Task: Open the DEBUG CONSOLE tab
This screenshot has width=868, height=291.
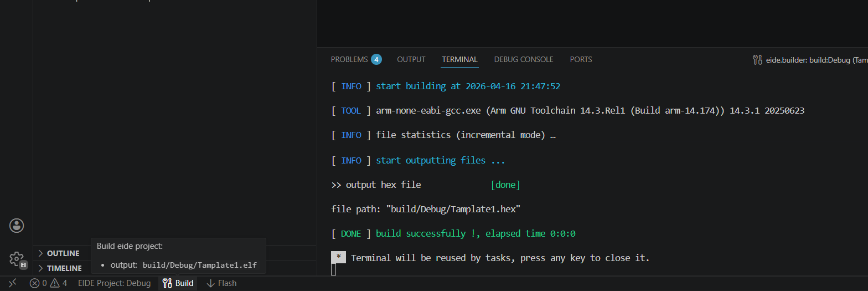Action: click(x=524, y=59)
